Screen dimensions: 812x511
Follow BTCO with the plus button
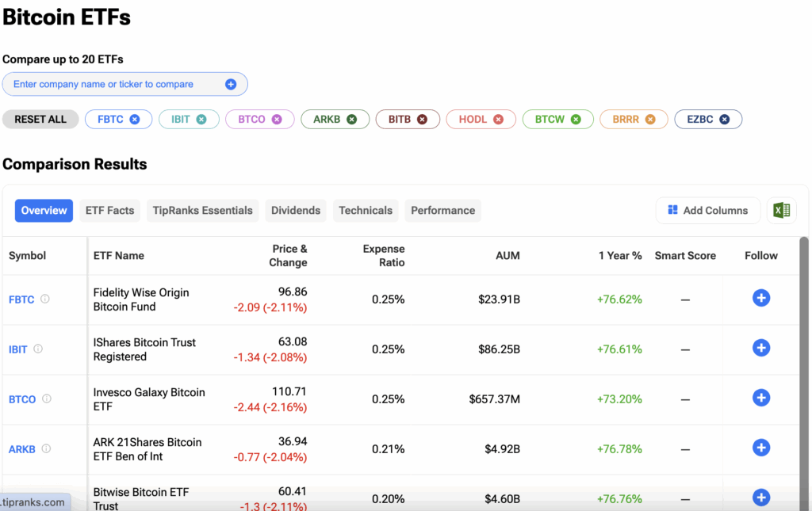(761, 398)
